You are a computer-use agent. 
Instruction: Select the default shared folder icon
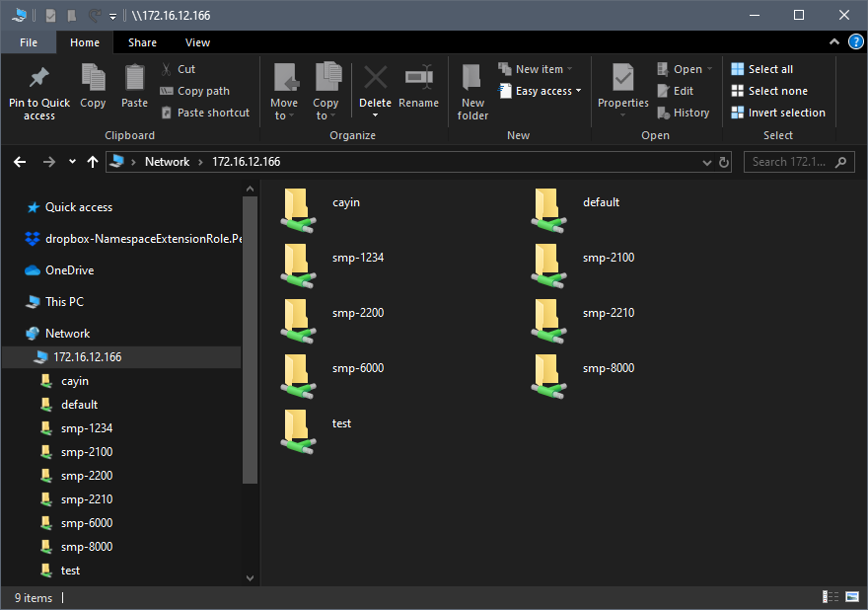coord(548,210)
